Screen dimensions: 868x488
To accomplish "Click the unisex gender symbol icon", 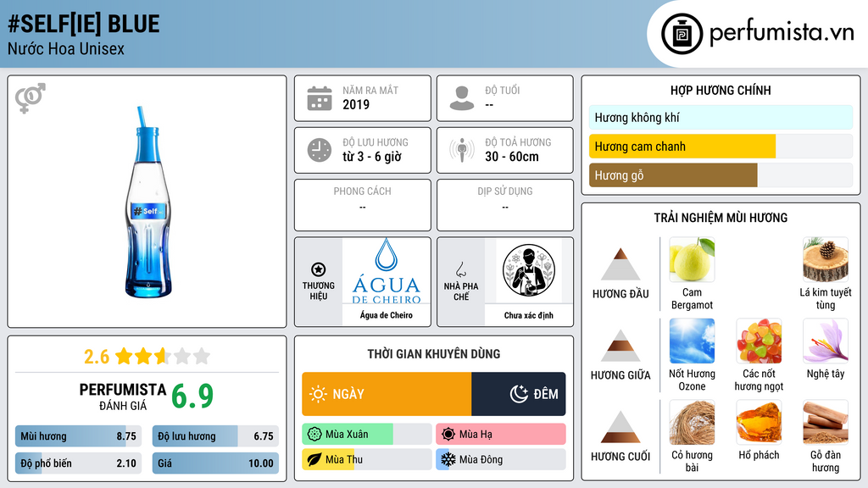I will click(31, 98).
